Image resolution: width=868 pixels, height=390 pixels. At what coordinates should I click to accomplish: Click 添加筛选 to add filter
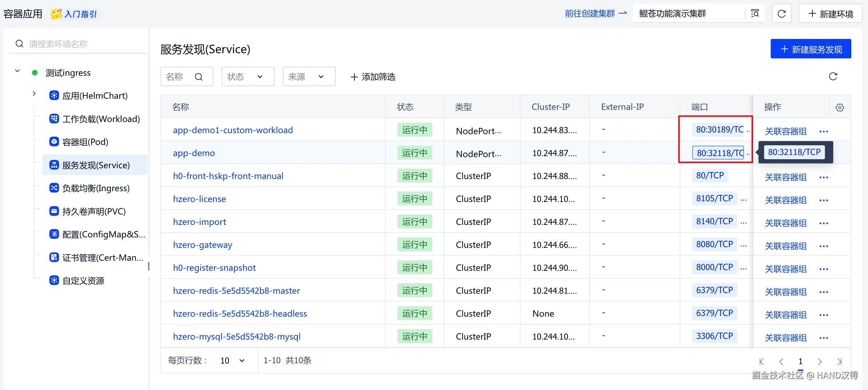click(373, 77)
